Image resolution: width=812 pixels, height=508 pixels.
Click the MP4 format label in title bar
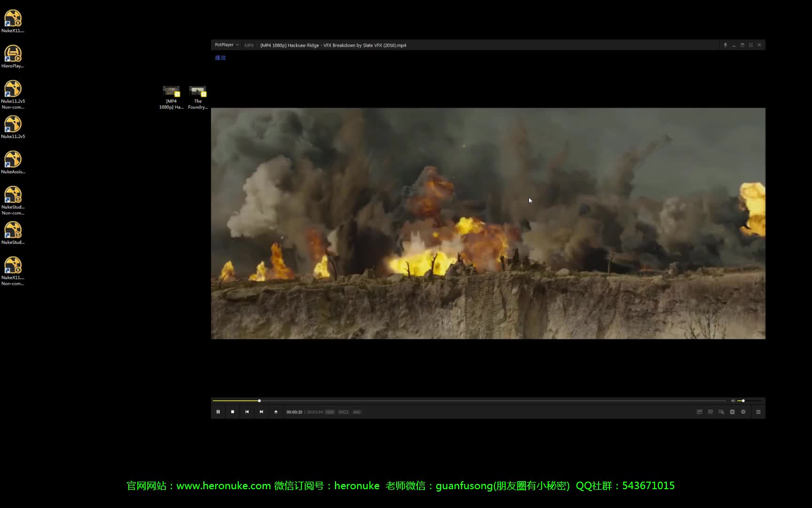(249, 45)
